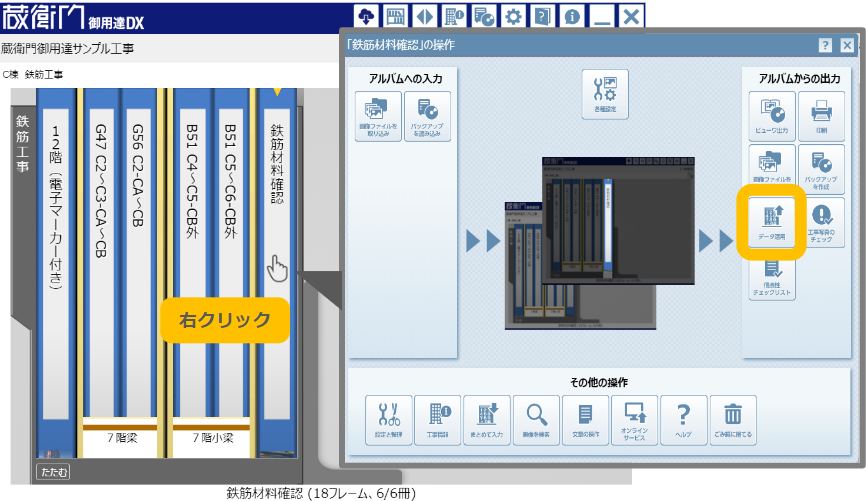Open settings gear icon in title bar
The height and width of the screenshot is (501, 866).
[x=513, y=16]
